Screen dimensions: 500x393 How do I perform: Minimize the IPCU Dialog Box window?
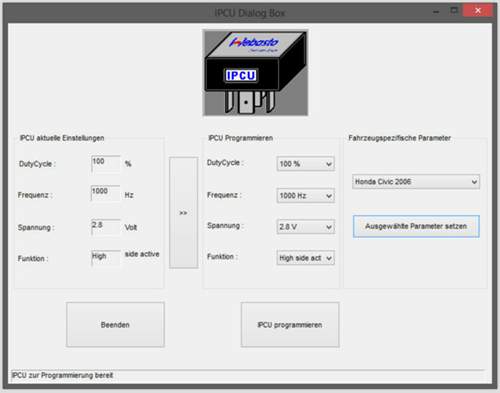[436, 12]
